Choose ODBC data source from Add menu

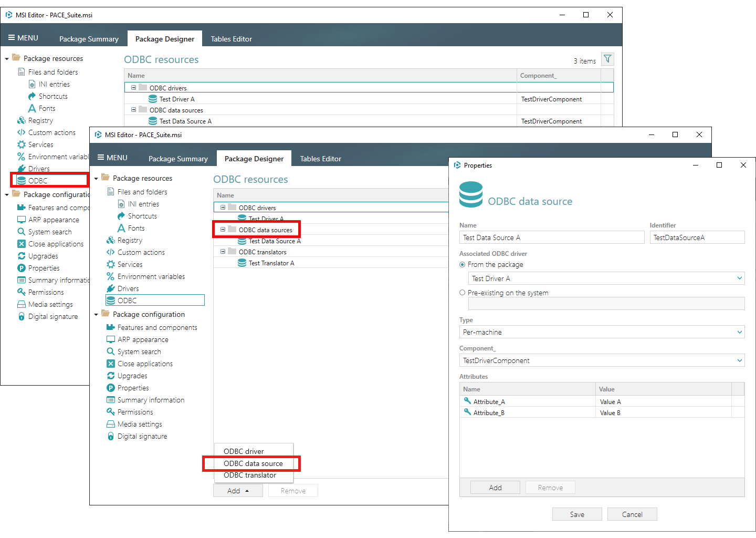[x=253, y=463]
